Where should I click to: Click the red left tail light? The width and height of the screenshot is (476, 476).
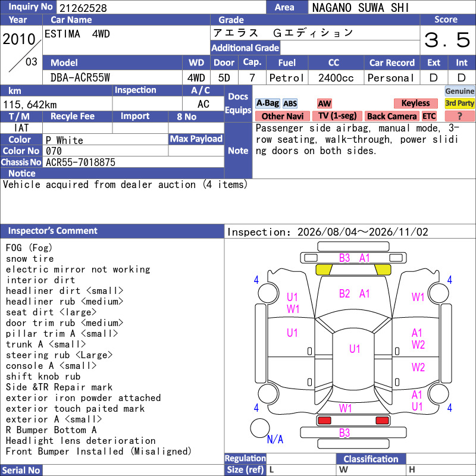coord(324,421)
